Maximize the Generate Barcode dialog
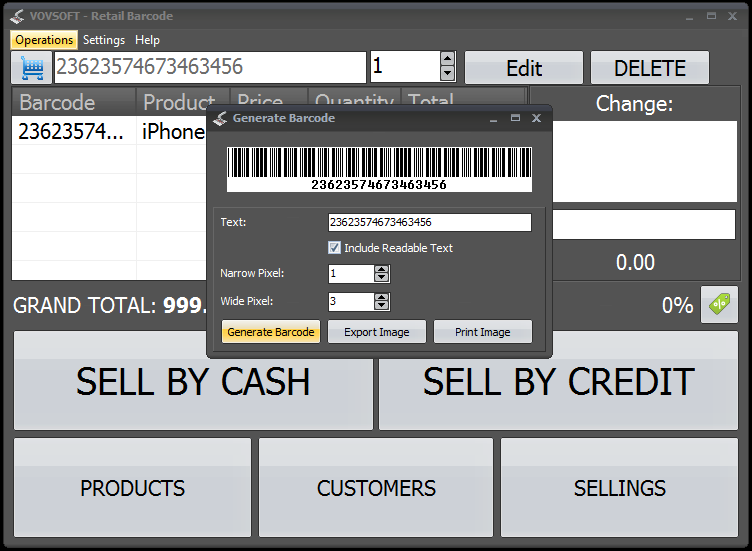 (x=515, y=118)
